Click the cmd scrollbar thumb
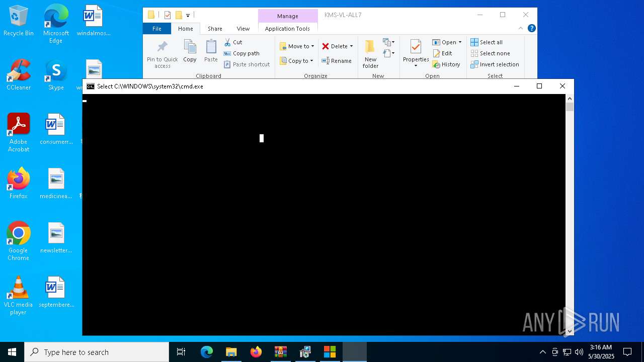Image resolution: width=644 pixels, height=362 pixels. coord(570,107)
